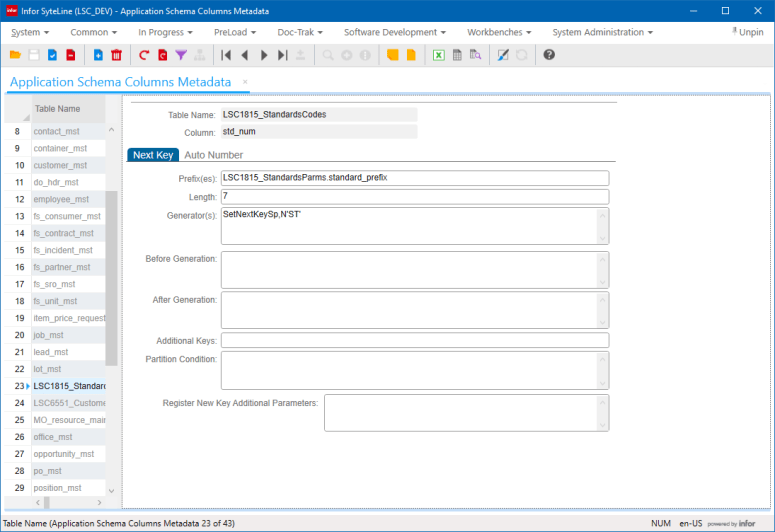The width and height of the screenshot is (775, 532).
Task: Switch to the Auto Number tab
Action: pos(214,155)
